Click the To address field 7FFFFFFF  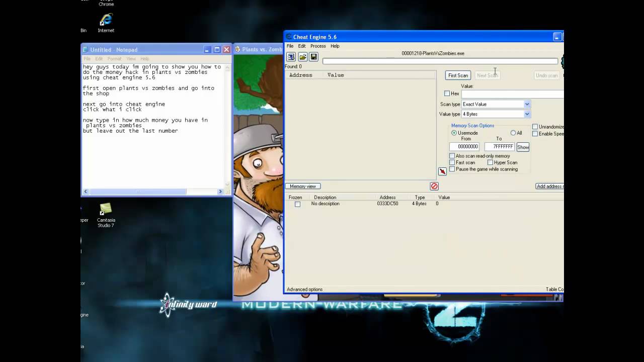(x=499, y=146)
